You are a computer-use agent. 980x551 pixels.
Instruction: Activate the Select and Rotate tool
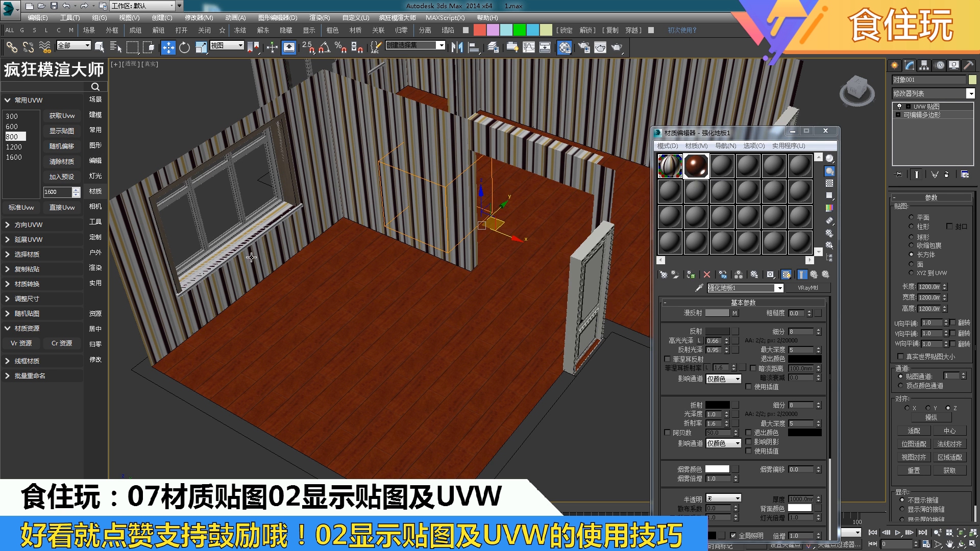184,47
